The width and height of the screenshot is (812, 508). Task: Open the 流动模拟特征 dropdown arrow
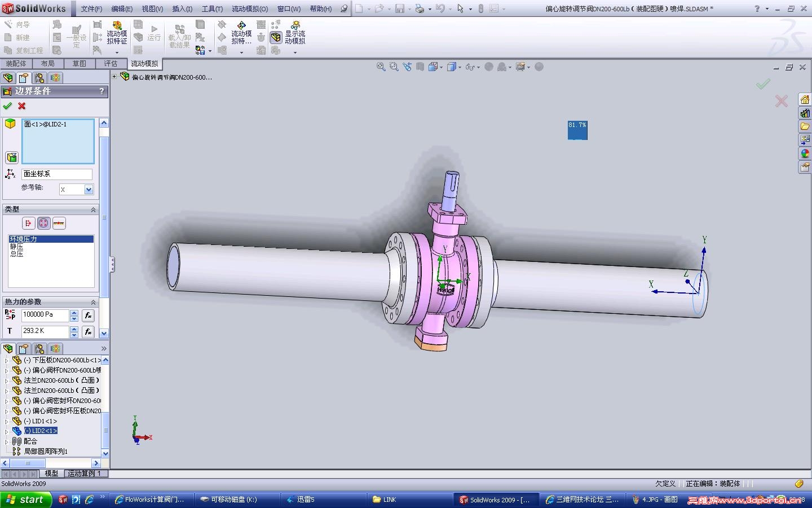tap(117, 52)
